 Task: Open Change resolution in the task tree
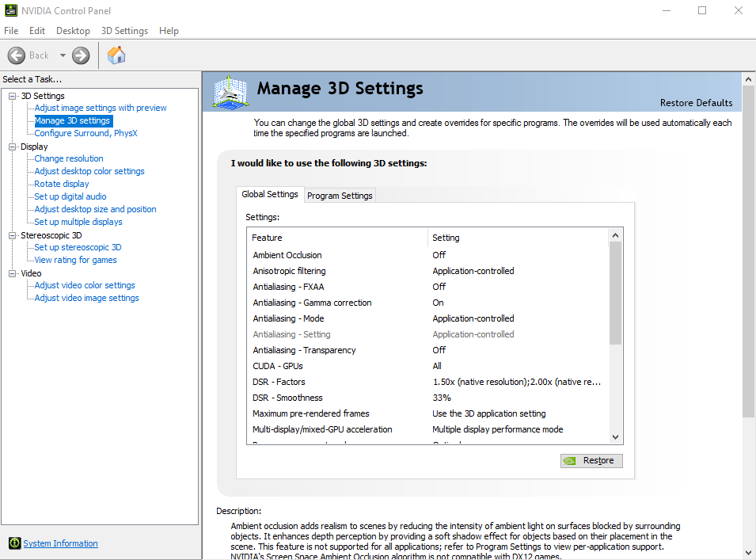[69, 158]
